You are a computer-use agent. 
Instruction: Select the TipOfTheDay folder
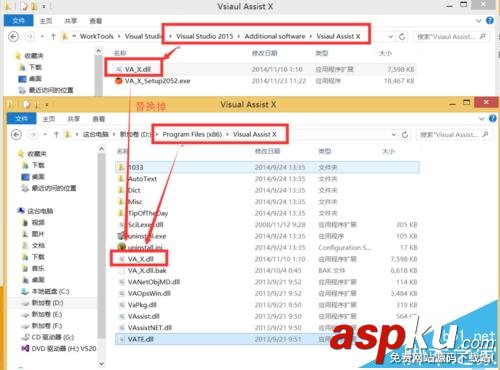point(148,213)
